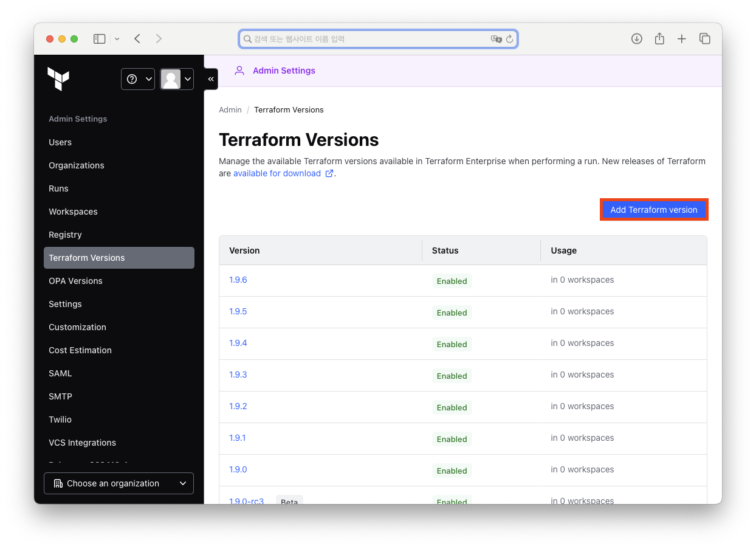Toggle Safari sidebar icon

(100, 39)
